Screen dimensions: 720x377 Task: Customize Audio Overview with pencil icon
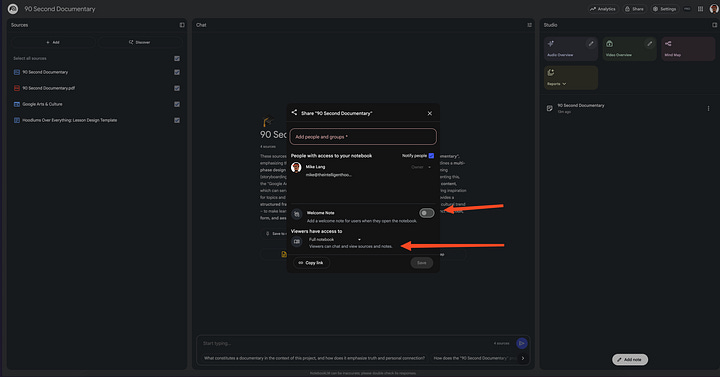pos(591,44)
